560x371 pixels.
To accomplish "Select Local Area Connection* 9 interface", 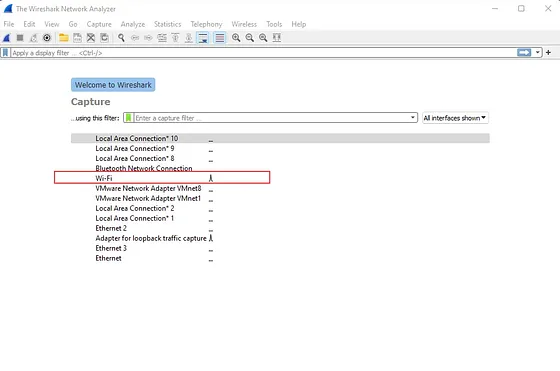I will (280, 148).
